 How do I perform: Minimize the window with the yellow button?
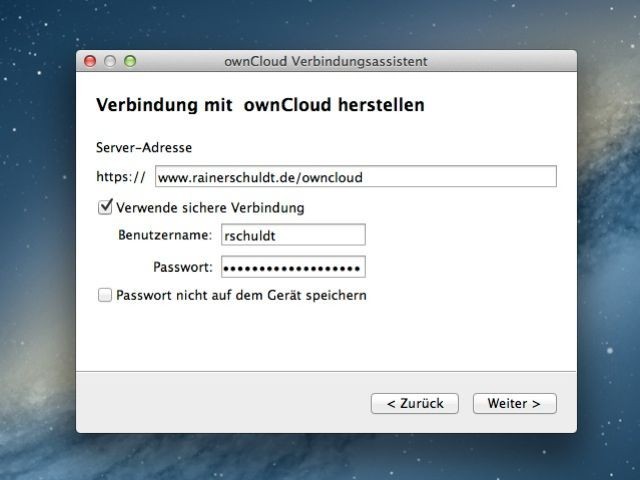[x=110, y=61]
